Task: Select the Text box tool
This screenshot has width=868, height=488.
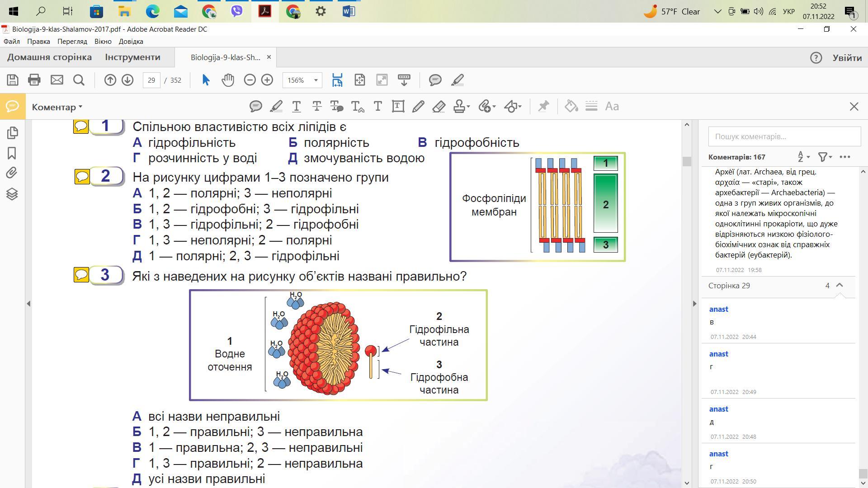Action: [398, 107]
